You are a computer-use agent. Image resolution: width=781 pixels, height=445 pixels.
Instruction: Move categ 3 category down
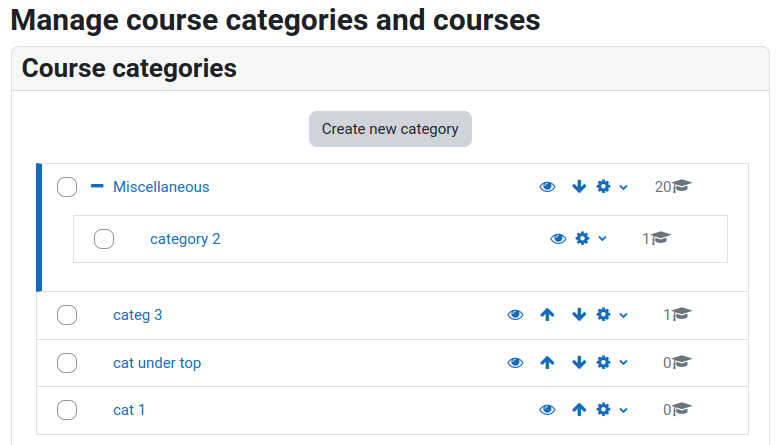click(x=579, y=315)
